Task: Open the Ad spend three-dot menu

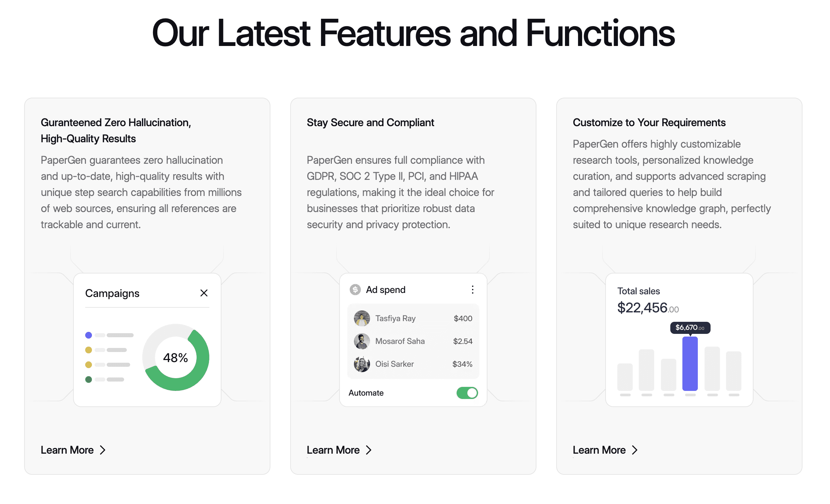Action: pyautogui.click(x=473, y=290)
